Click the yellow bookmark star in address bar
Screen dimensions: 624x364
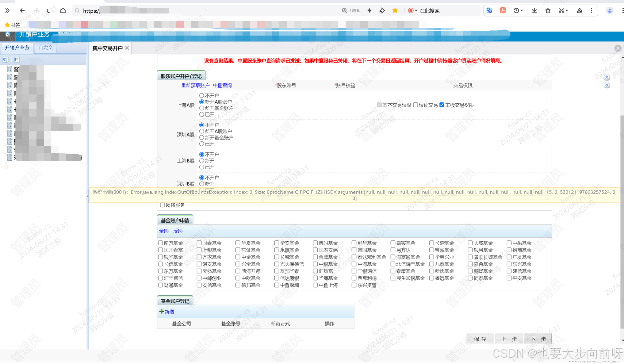pyautogui.click(x=395, y=10)
